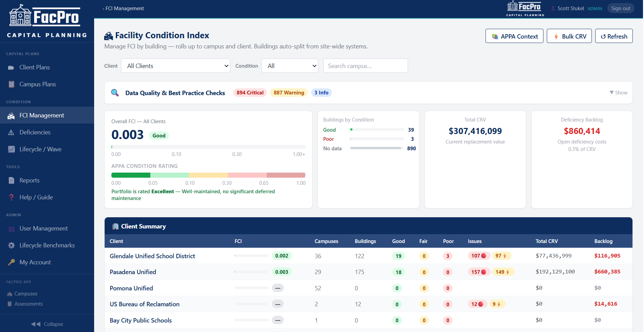Expand Data Quality checks with Show
This screenshot has height=332, width=644.
(x=619, y=93)
